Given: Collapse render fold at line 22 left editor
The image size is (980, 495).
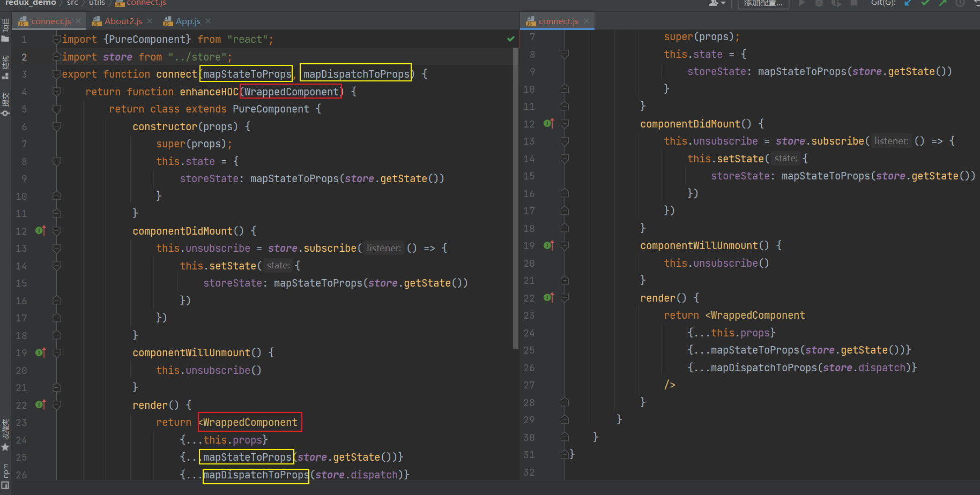Looking at the screenshot, I should click(x=57, y=405).
